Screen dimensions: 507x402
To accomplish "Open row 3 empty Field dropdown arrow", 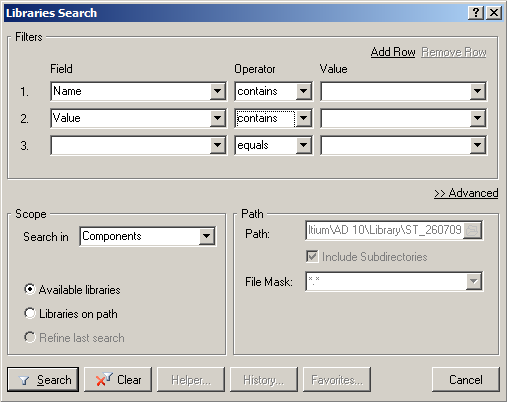I will pos(218,145).
